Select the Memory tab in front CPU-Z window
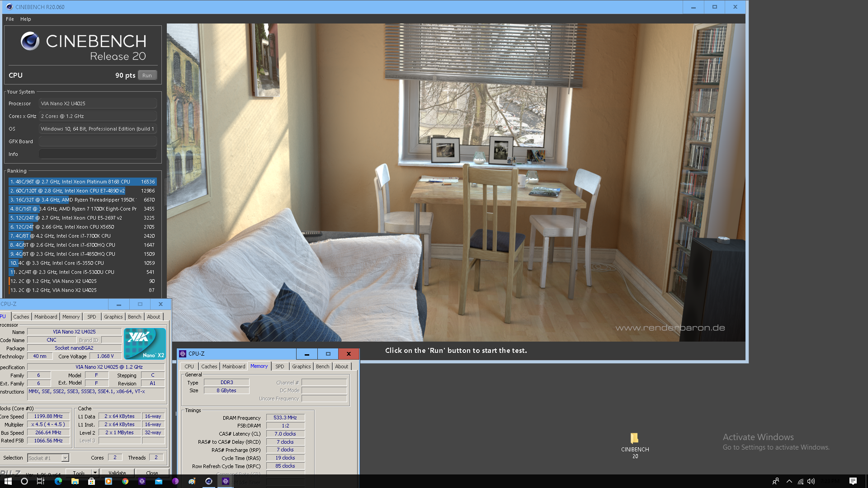868x488 pixels. coord(259,366)
